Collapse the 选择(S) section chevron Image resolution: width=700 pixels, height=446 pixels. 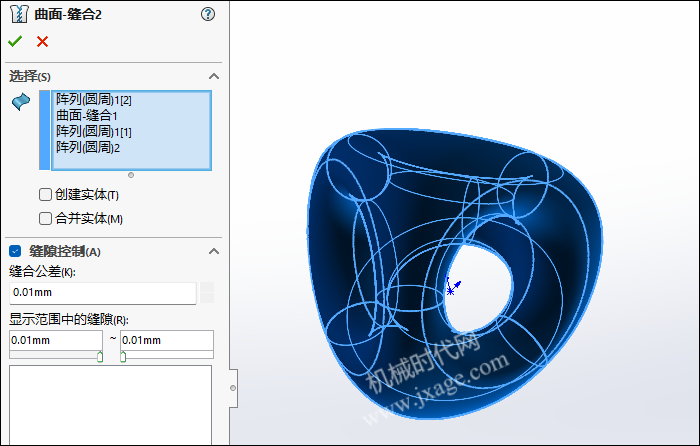click(214, 76)
